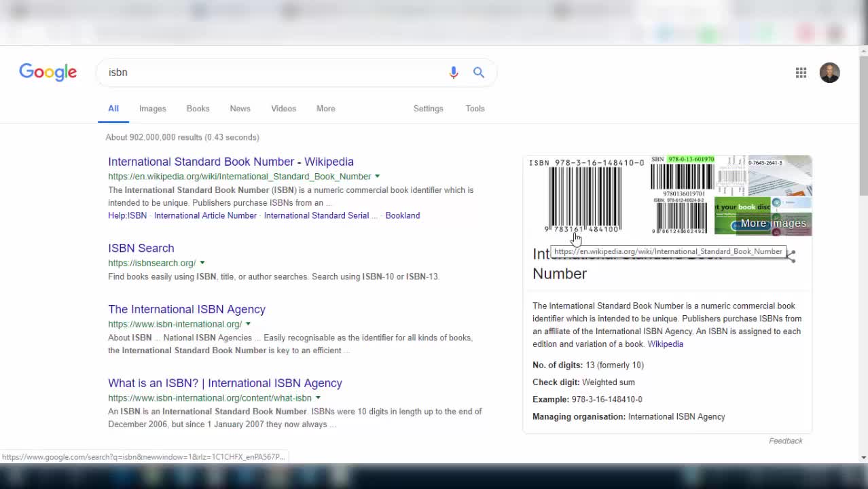Click the Managing organisation label

pos(579,417)
